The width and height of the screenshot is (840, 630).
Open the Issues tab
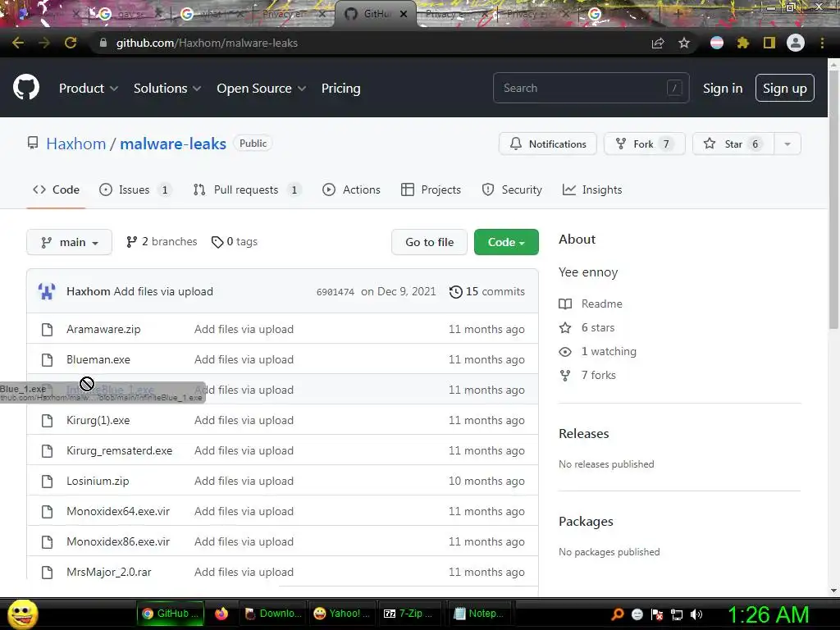(135, 189)
